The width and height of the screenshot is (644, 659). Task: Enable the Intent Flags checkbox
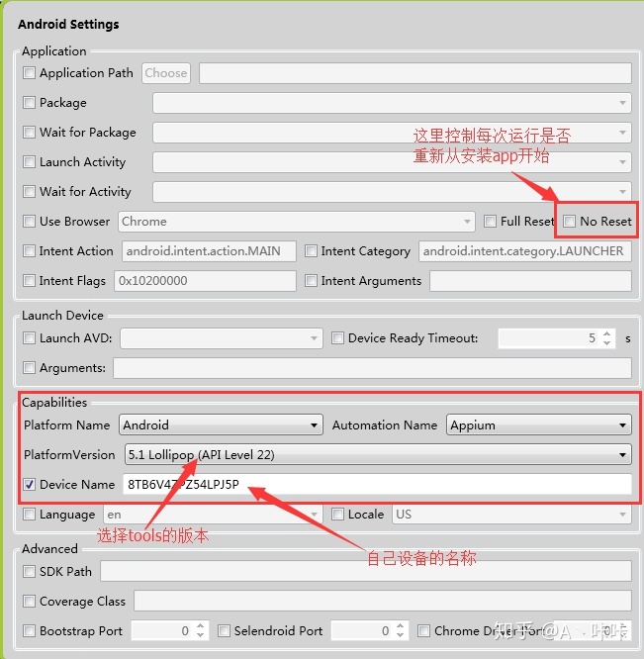29,280
